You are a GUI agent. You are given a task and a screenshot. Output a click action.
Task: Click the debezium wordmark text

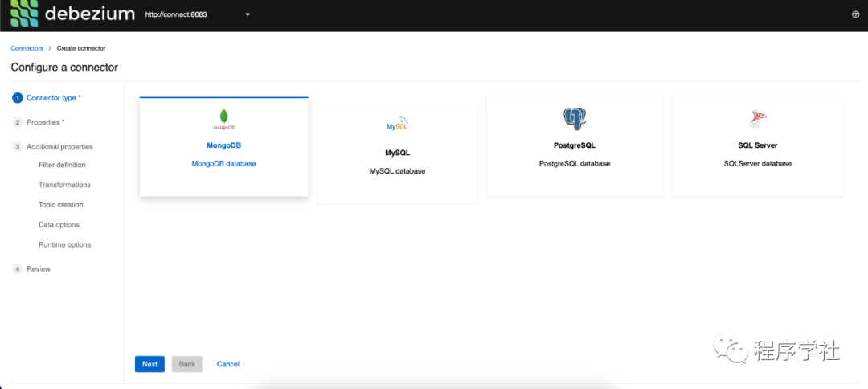pos(90,14)
